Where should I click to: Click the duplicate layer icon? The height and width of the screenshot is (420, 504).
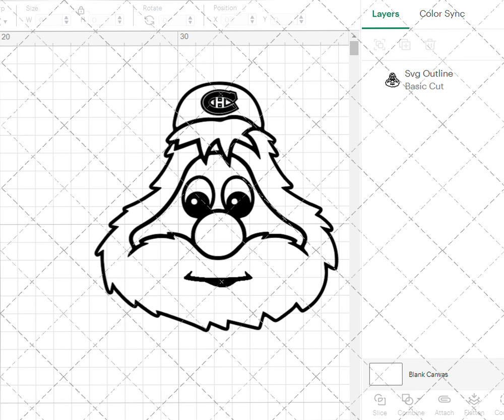[405, 44]
